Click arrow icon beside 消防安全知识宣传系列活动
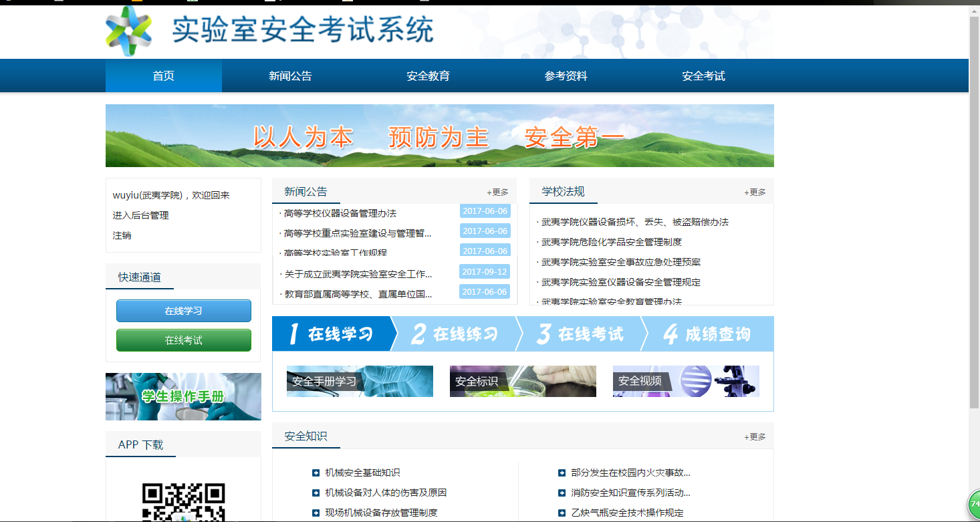Image resolution: width=980 pixels, height=522 pixels. pos(562,493)
